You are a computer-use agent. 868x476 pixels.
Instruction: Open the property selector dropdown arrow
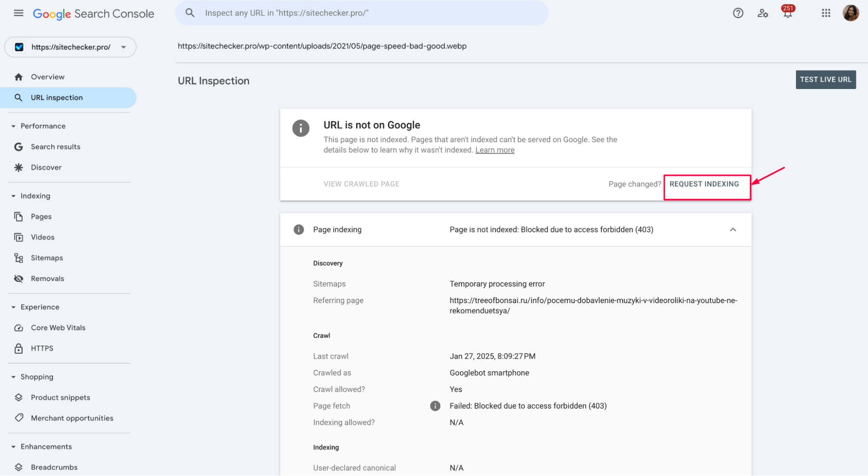pos(123,47)
